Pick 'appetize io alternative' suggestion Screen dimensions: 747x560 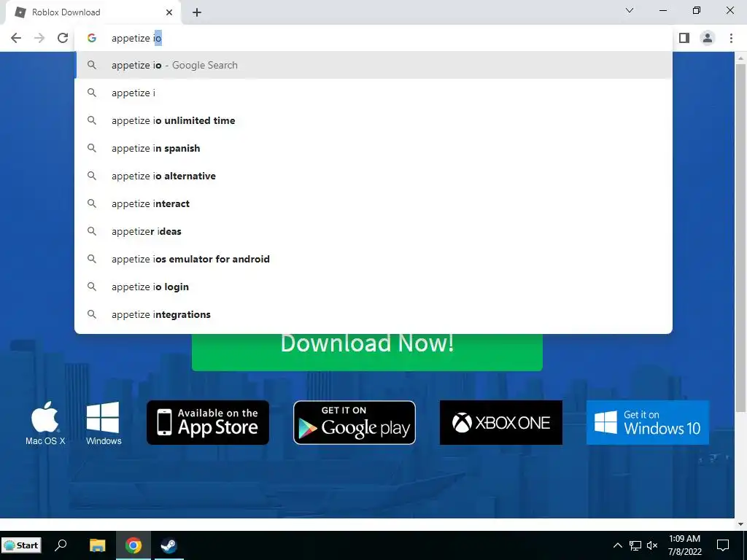click(373, 176)
